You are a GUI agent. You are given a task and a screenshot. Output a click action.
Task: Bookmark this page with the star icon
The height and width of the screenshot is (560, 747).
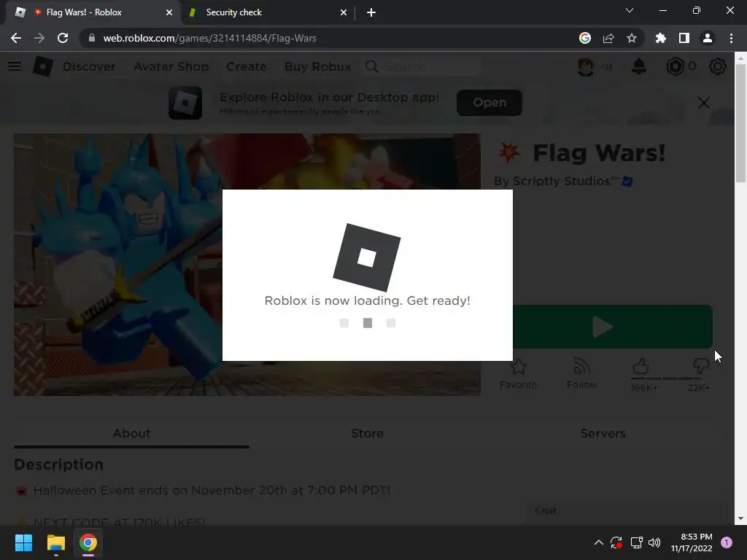click(632, 38)
